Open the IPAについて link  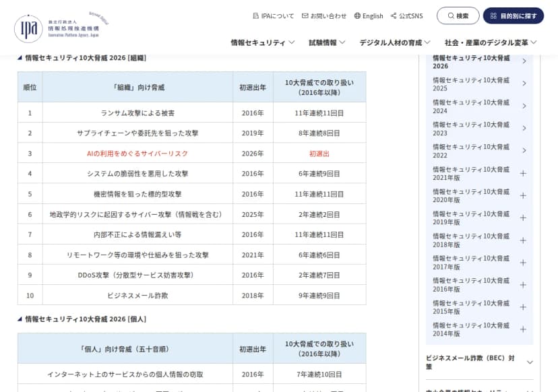pos(274,16)
